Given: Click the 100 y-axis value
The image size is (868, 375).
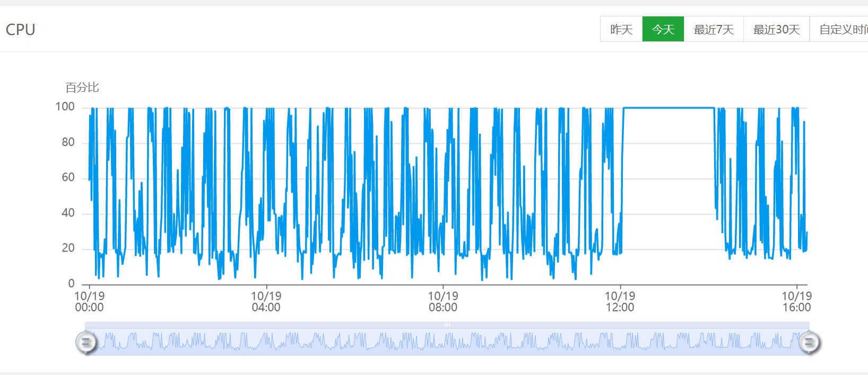Looking at the screenshot, I should pos(65,107).
